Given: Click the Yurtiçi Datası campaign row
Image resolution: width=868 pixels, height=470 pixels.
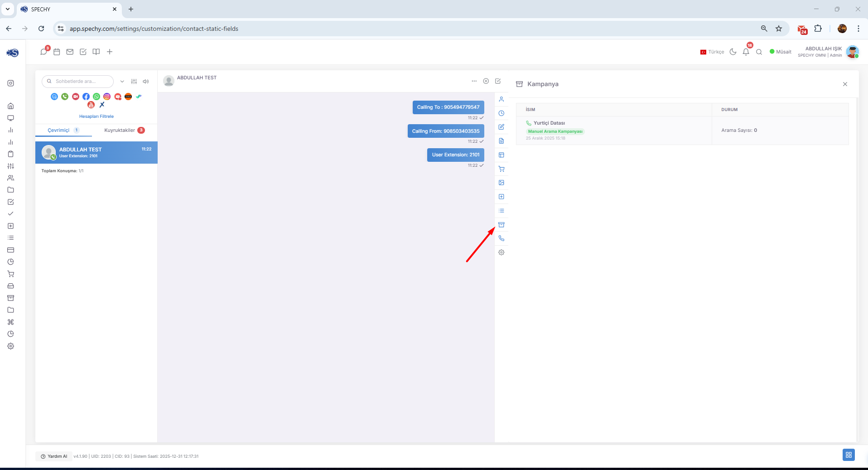Looking at the screenshot, I should (682, 131).
